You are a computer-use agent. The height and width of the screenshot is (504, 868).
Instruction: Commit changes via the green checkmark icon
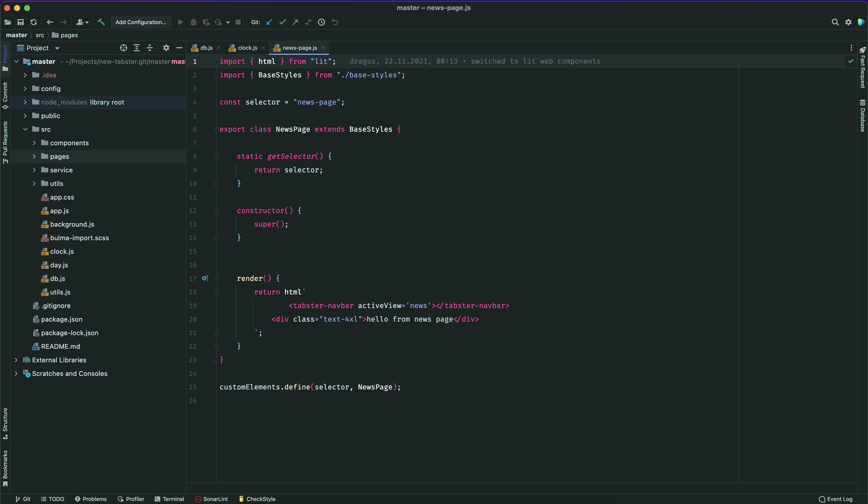pyautogui.click(x=283, y=22)
